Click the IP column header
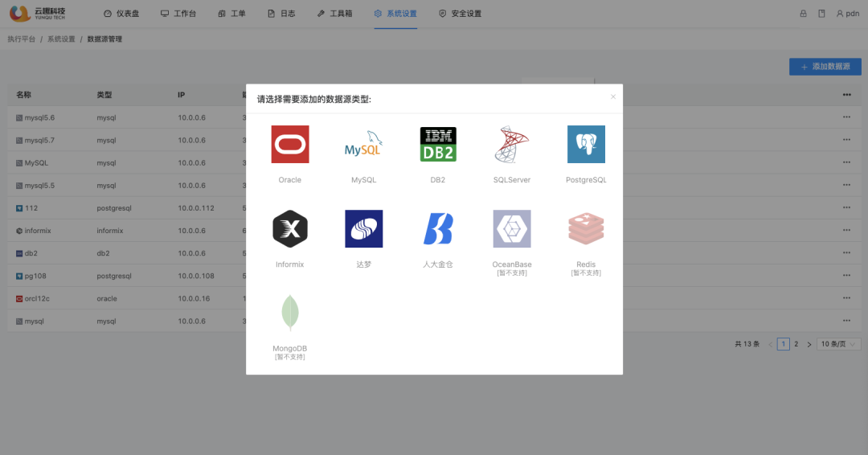The image size is (868, 455). coord(181,95)
